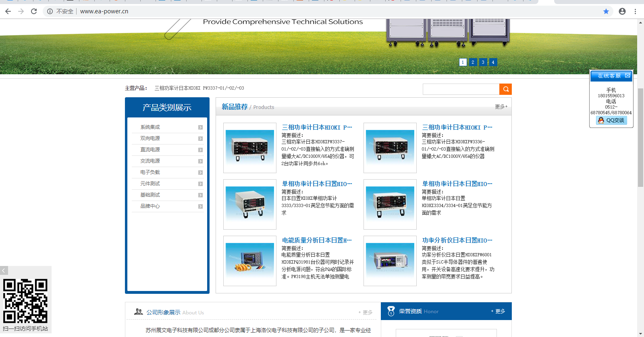Screen dimensions: 644x337
Task: Open the 直流电源 category link
Action: pyautogui.click(x=150, y=150)
